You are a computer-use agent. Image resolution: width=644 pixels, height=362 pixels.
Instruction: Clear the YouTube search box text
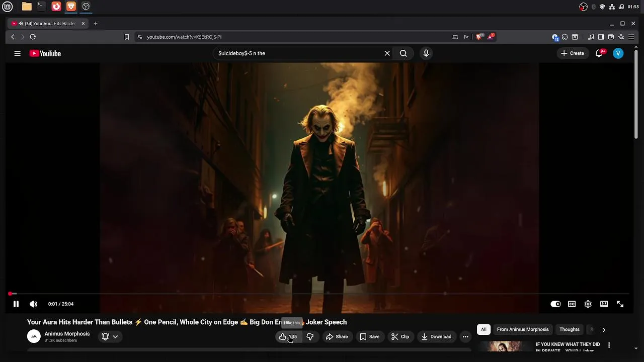tap(387, 53)
